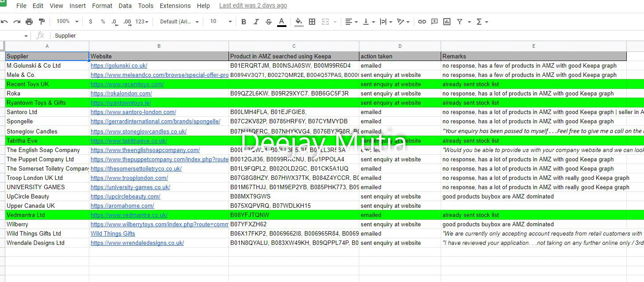
Task: Select column C header
Action: pos(294,46)
